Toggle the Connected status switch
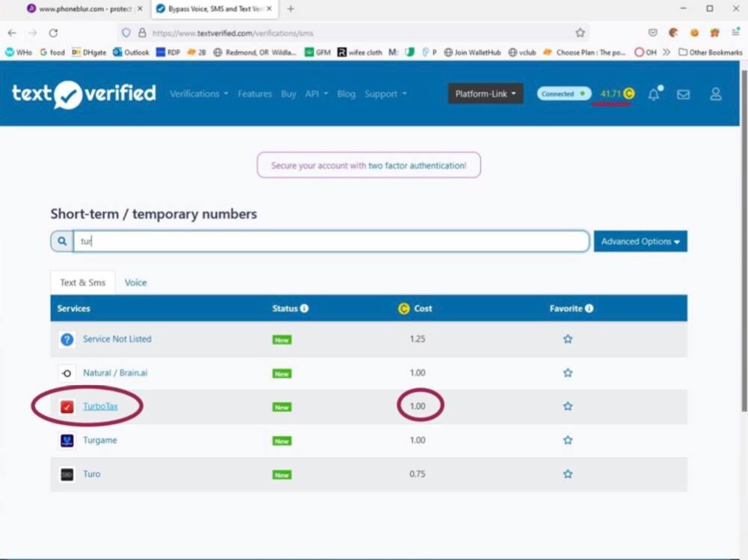Viewport: 748px width, 560px height. click(x=564, y=93)
